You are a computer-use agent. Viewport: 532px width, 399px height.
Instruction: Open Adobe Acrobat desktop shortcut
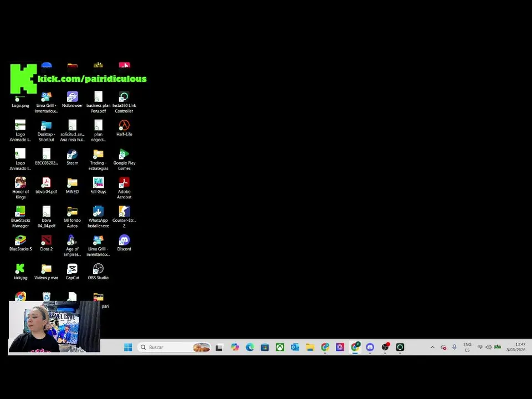click(124, 188)
